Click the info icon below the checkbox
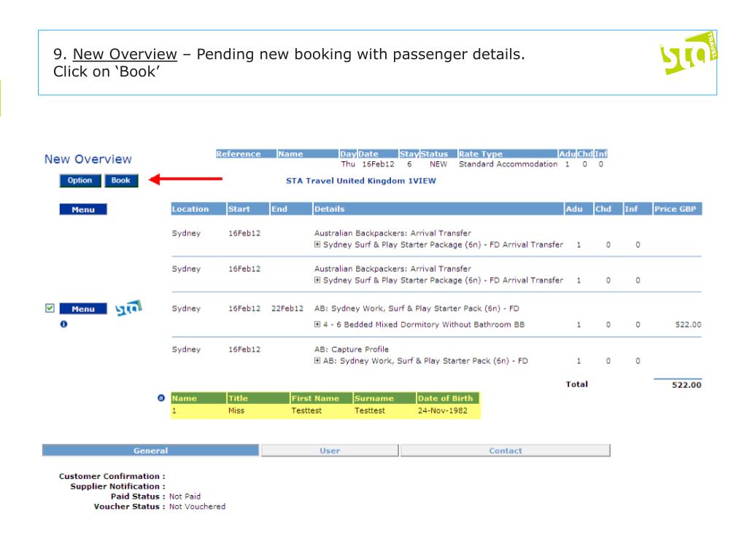This screenshot has height=560, width=747. coord(63,324)
